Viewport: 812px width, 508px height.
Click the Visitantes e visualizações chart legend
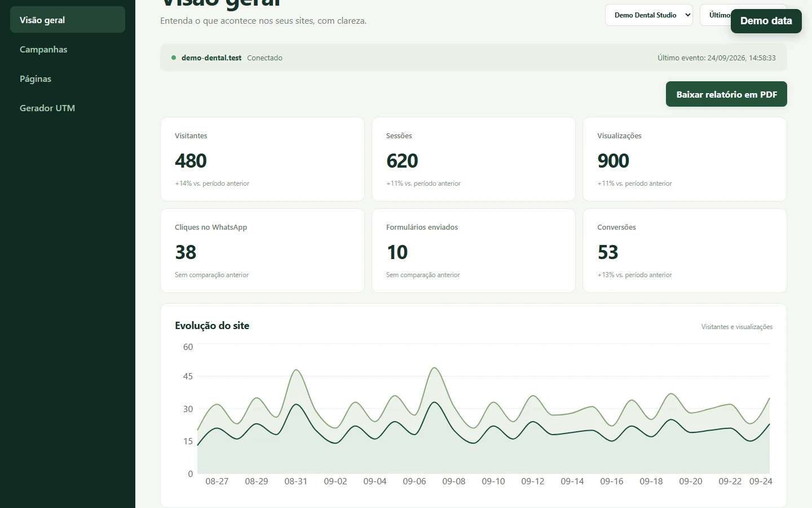[x=737, y=327]
